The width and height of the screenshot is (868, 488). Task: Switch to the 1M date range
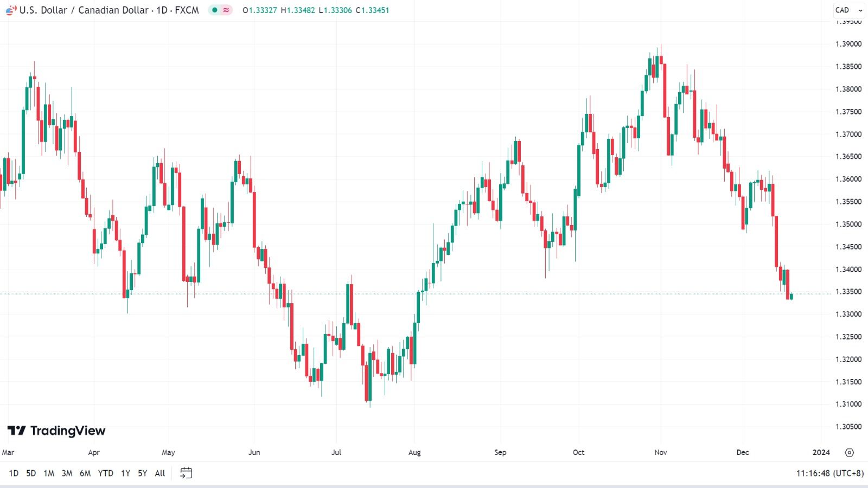pyautogui.click(x=49, y=473)
